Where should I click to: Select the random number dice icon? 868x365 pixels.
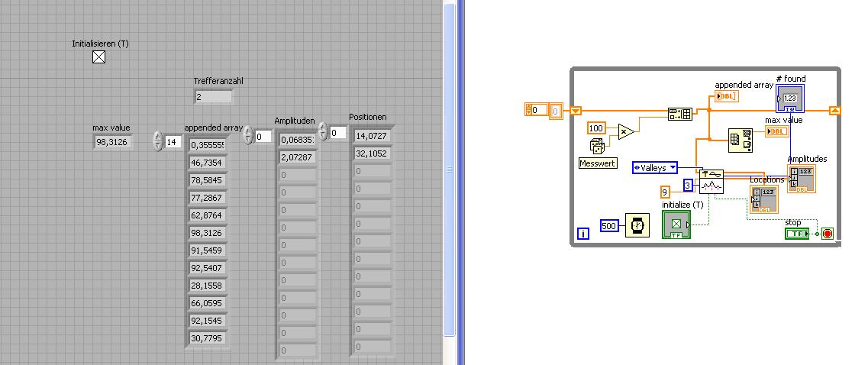(597, 147)
